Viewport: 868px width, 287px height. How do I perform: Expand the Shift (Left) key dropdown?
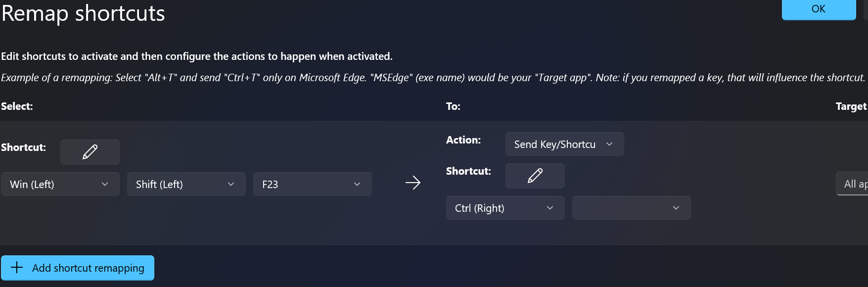(186, 184)
